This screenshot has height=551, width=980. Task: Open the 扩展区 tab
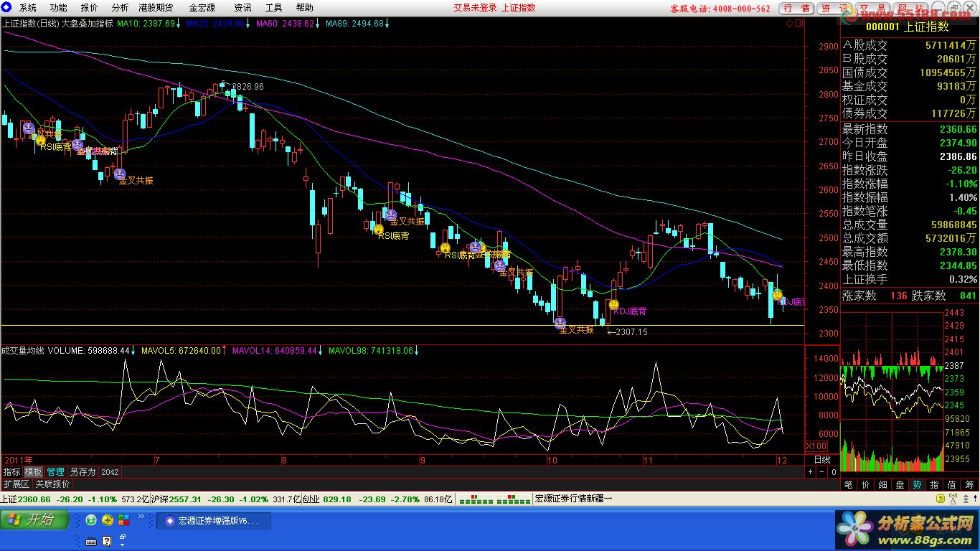point(16,484)
